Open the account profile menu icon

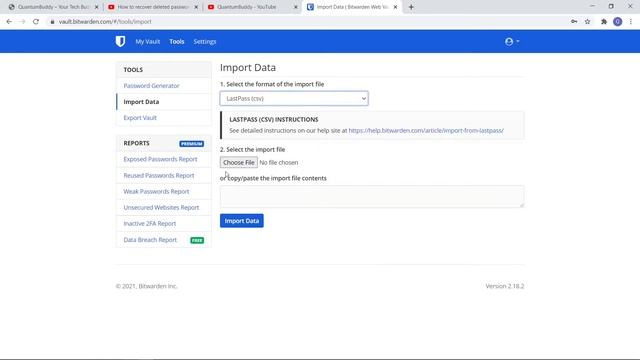(x=512, y=42)
